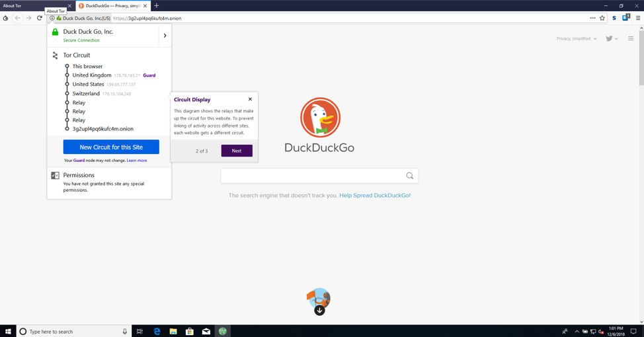Click the volume icon in system tray
Screen dimensions: 644x337
tap(601, 332)
